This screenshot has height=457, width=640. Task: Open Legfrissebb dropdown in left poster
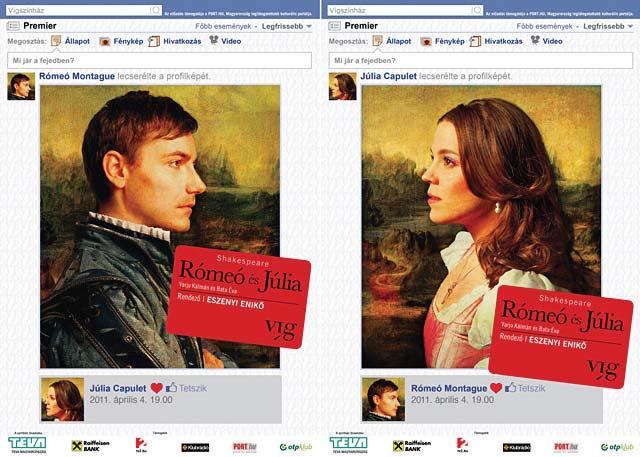287,26
